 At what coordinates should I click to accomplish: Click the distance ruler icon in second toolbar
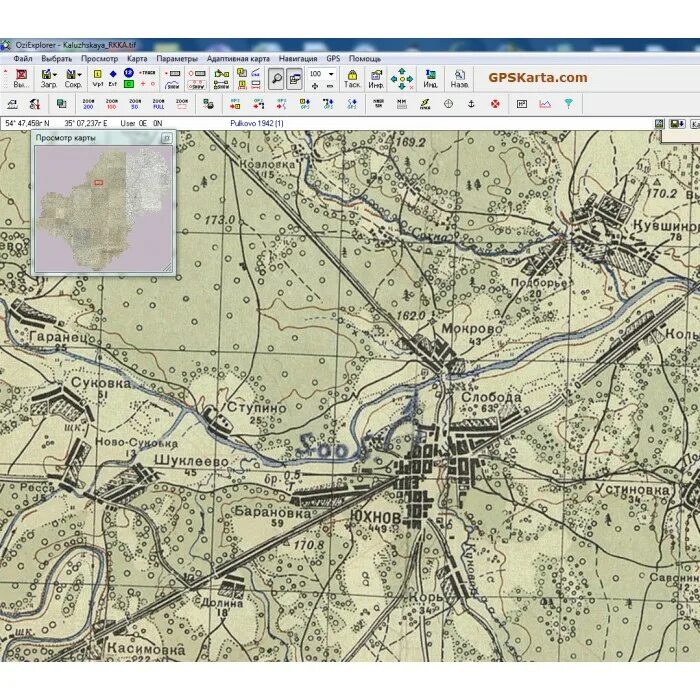(x=401, y=104)
